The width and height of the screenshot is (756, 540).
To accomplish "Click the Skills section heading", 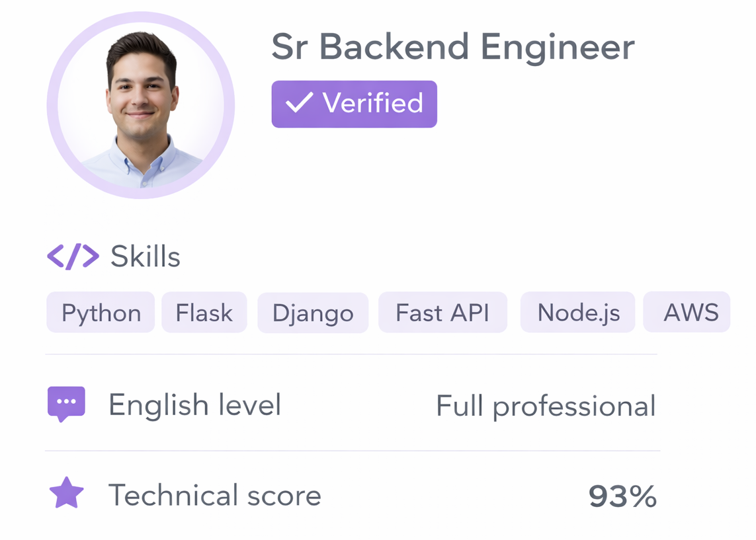I will point(145,257).
